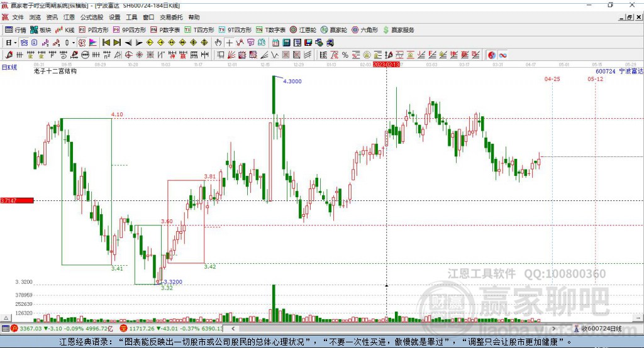The height and width of the screenshot is (348, 644).
Task: Select the percent % tool icon
Action: 345,55
